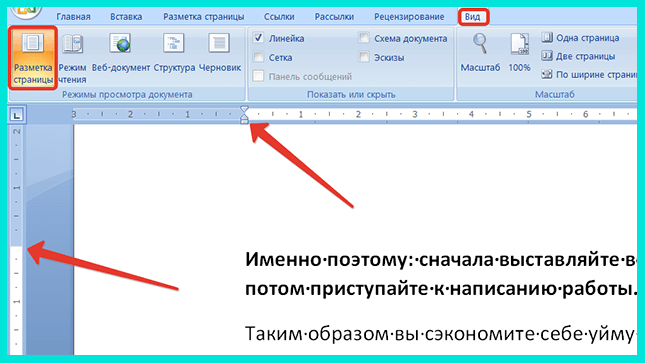Enable the Эскизы thumbnails checkbox
645x363 pixels.
364,57
